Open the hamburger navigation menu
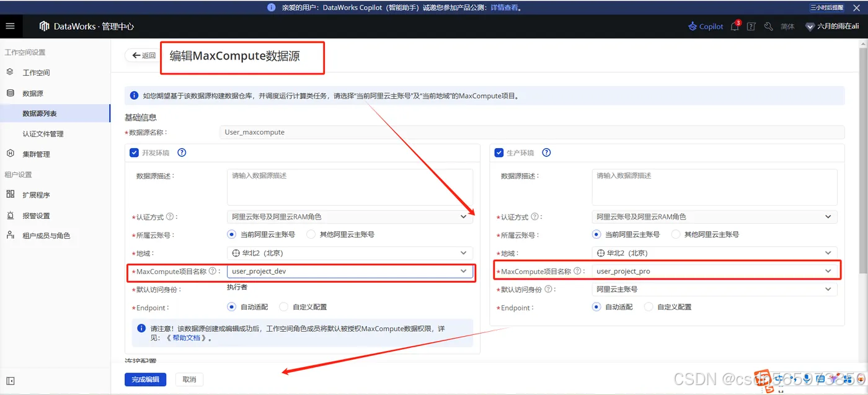 9,26
